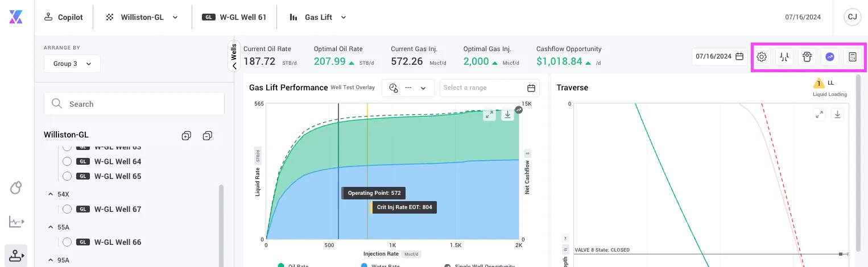Click the W-GL Well 61 header item

point(234,17)
